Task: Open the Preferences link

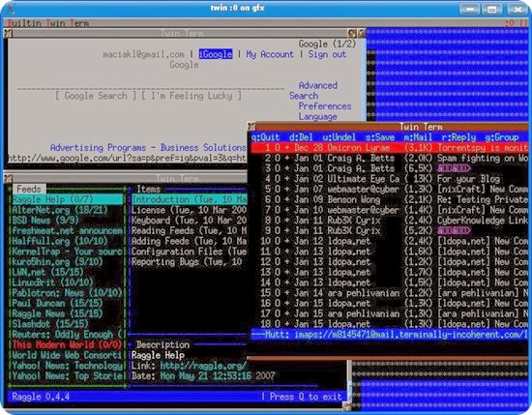Action: [x=325, y=106]
